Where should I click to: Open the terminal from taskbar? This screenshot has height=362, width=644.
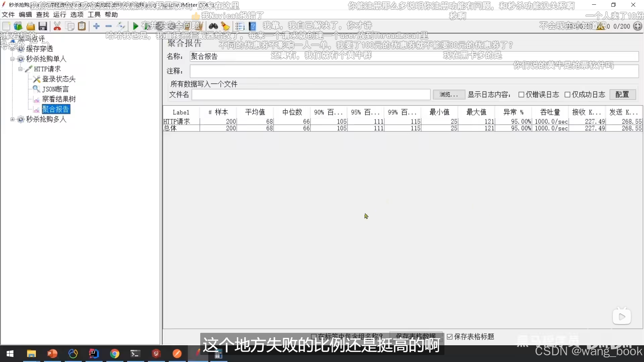click(136, 354)
